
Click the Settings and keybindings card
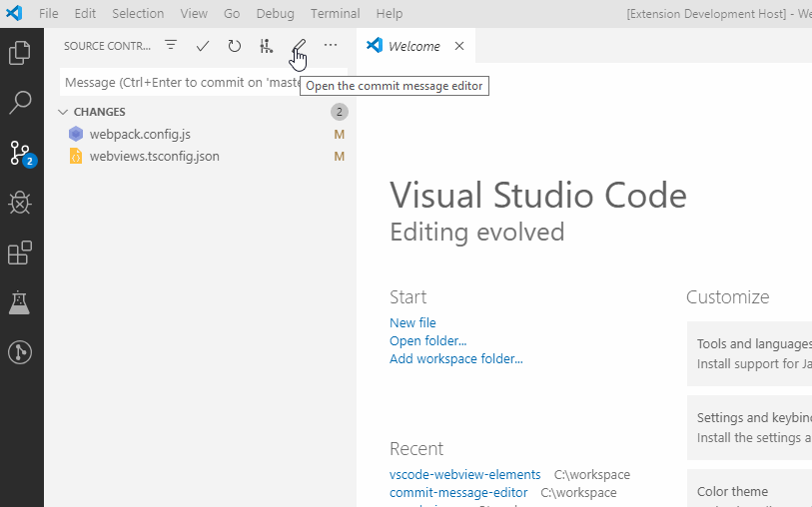(x=749, y=428)
